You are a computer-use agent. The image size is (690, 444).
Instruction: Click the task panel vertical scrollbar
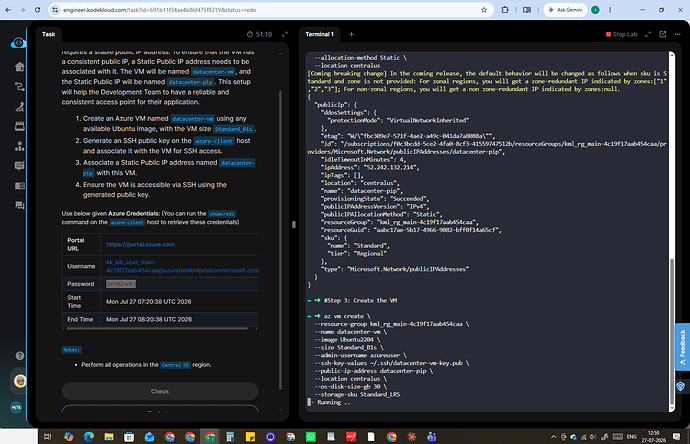pos(280,240)
